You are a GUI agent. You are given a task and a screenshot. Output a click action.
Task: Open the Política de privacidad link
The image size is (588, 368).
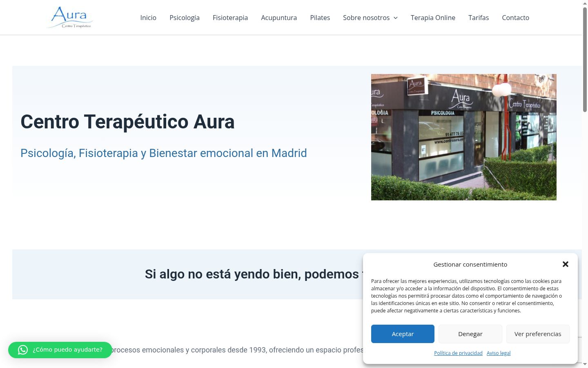click(x=458, y=353)
